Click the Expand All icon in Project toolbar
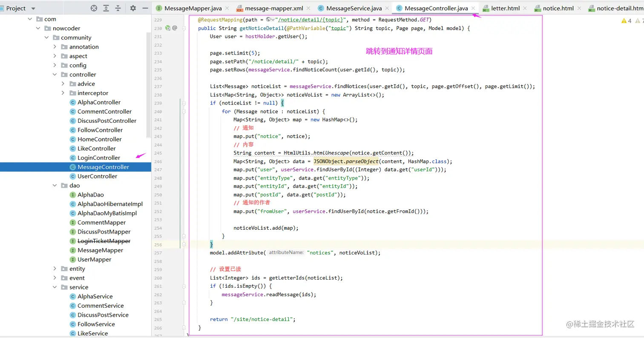Viewport: 644px width, 338px height. [x=106, y=8]
